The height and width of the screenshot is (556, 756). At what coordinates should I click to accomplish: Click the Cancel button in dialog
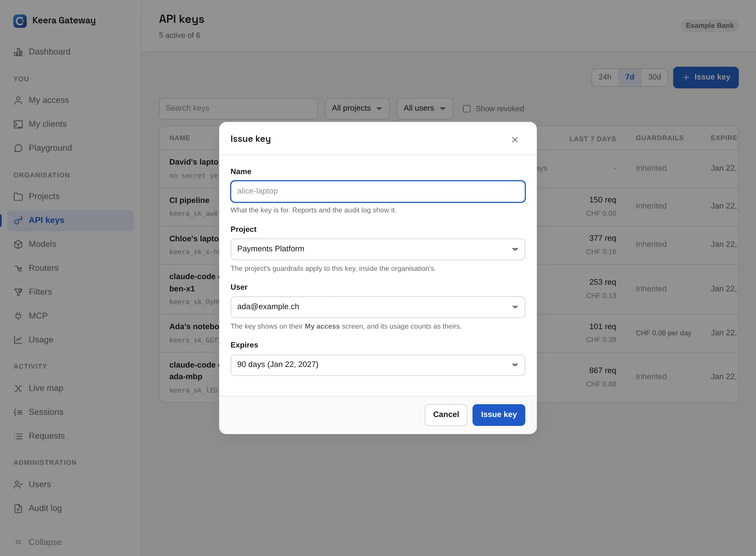coord(446,415)
